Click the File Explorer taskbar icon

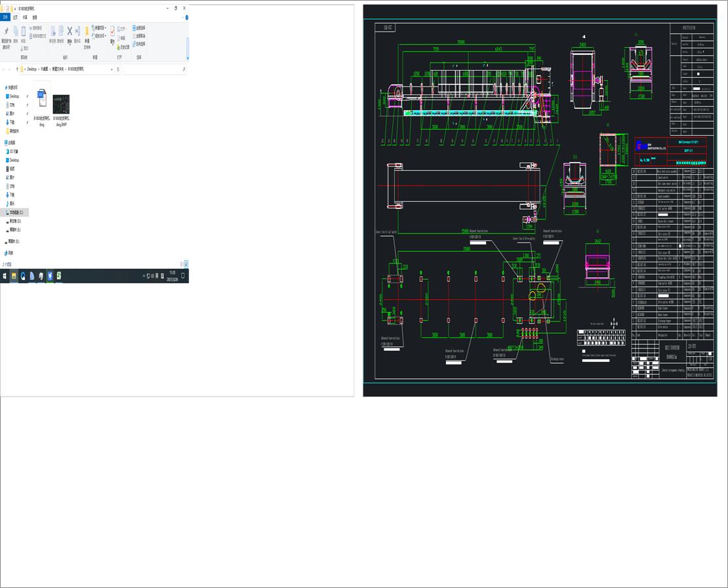click(x=14, y=276)
